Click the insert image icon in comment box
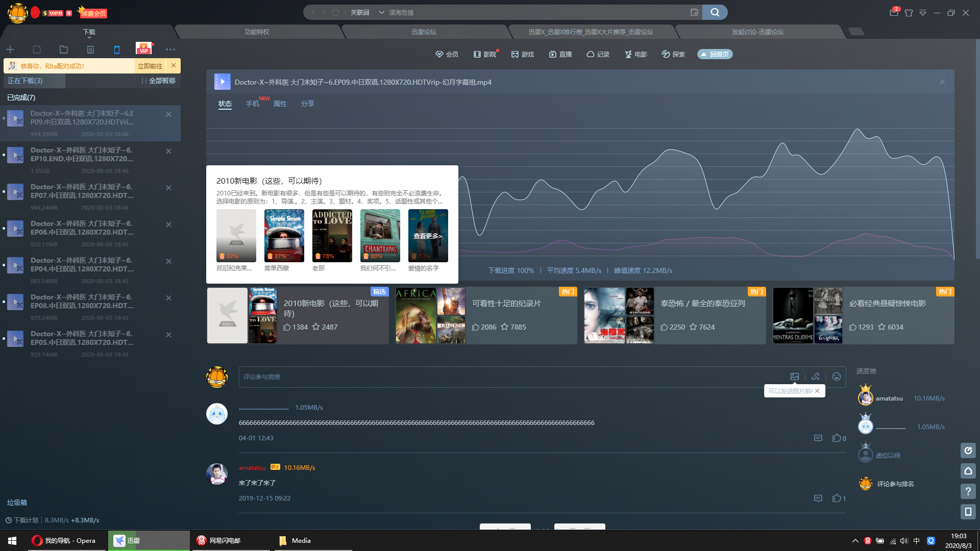The width and height of the screenshot is (980, 551). pos(795,377)
